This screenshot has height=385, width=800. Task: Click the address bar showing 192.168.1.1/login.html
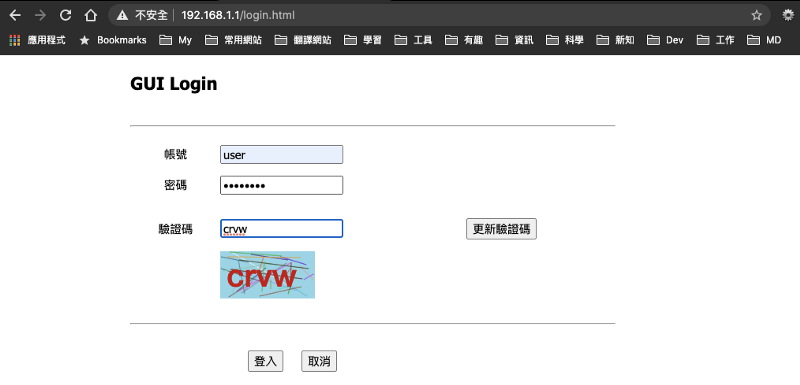[x=439, y=15]
